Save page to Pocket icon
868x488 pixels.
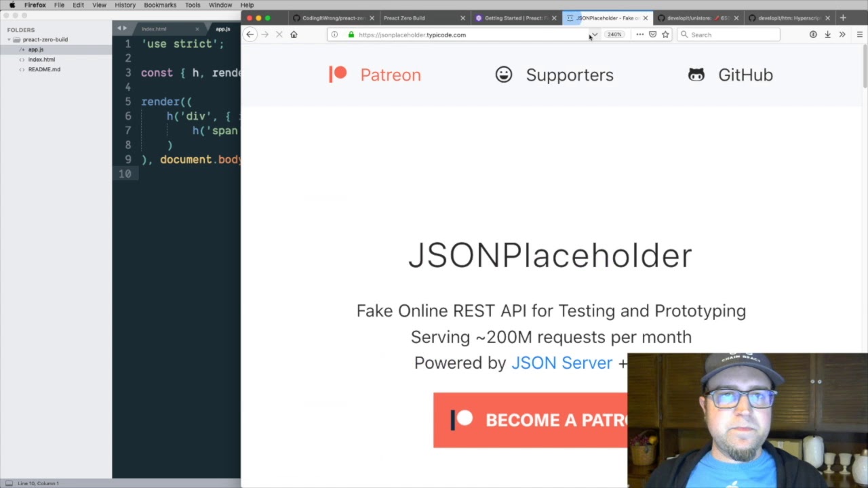point(652,35)
